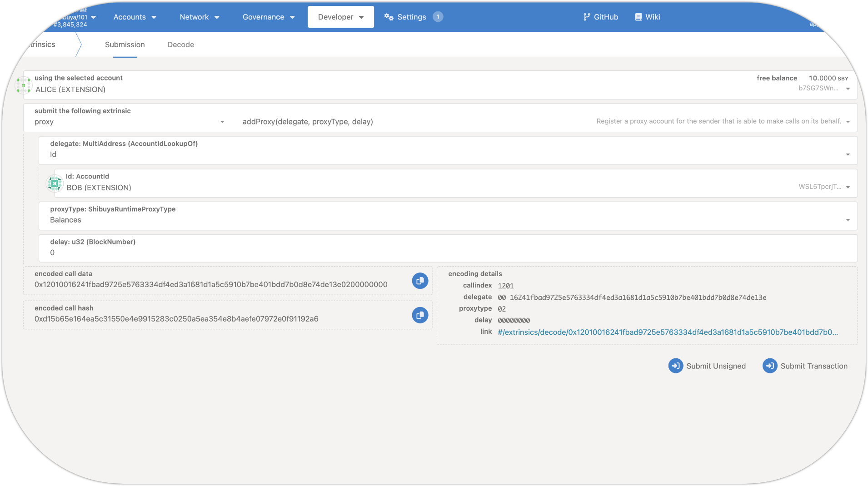Open the GitHub link

click(x=600, y=17)
